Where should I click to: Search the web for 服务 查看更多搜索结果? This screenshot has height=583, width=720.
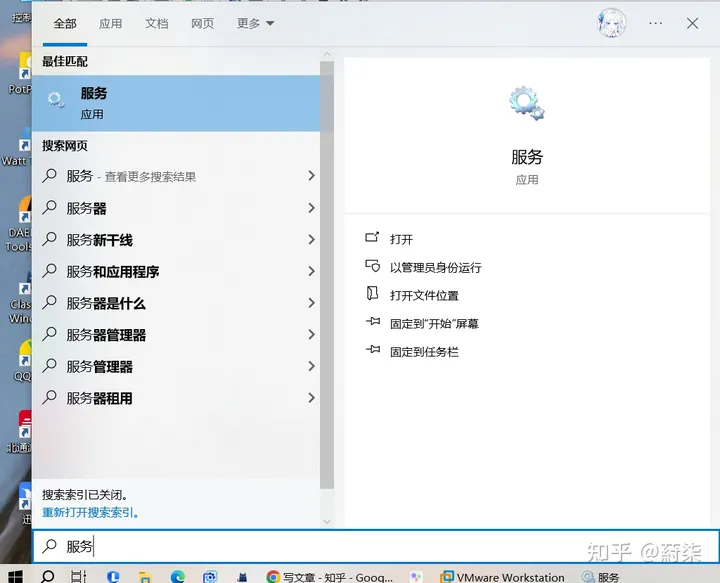176,176
